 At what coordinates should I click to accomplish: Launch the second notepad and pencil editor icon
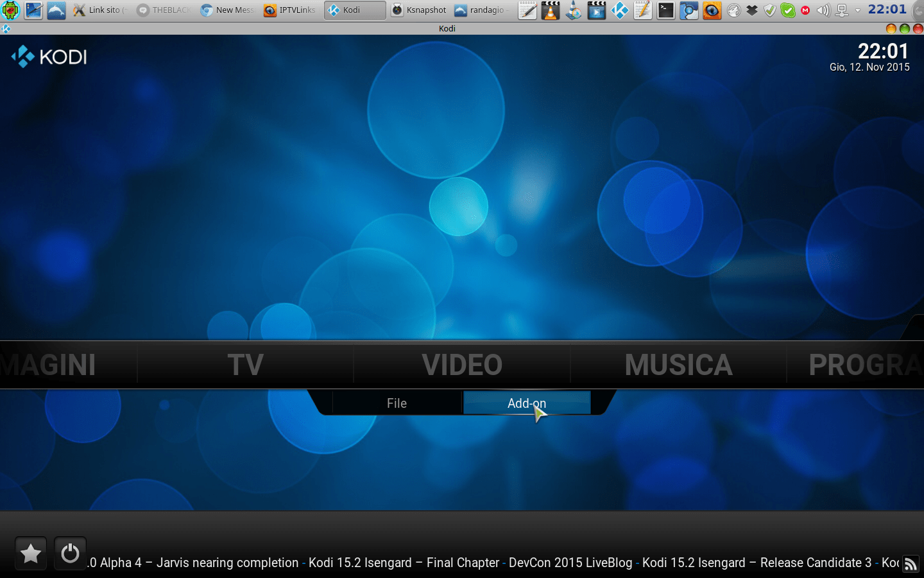tap(643, 10)
